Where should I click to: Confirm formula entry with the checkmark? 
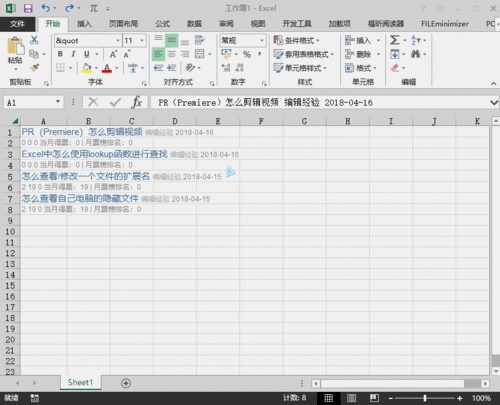tap(115, 102)
